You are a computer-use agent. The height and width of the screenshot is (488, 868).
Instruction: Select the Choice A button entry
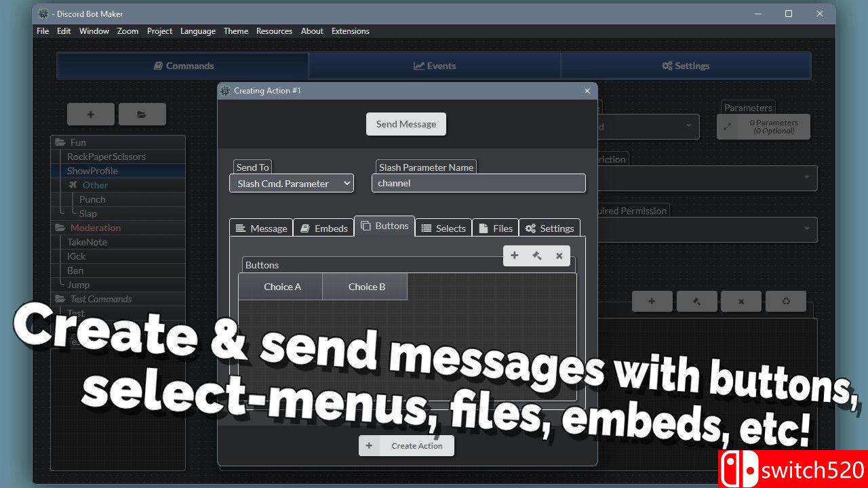tap(282, 287)
